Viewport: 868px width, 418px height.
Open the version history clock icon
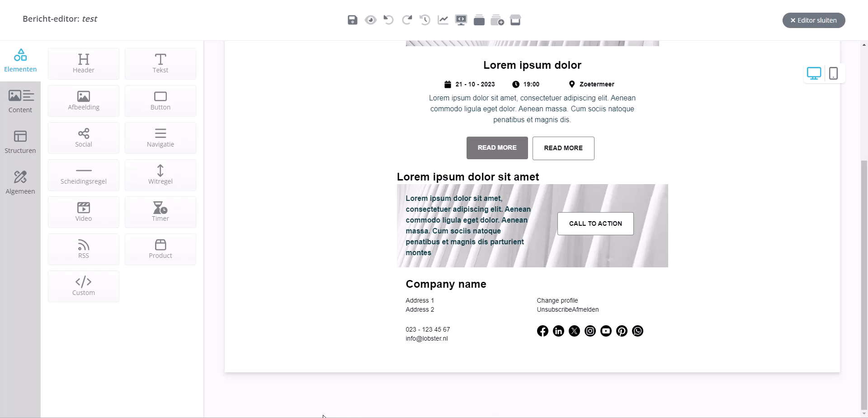[x=425, y=20]
